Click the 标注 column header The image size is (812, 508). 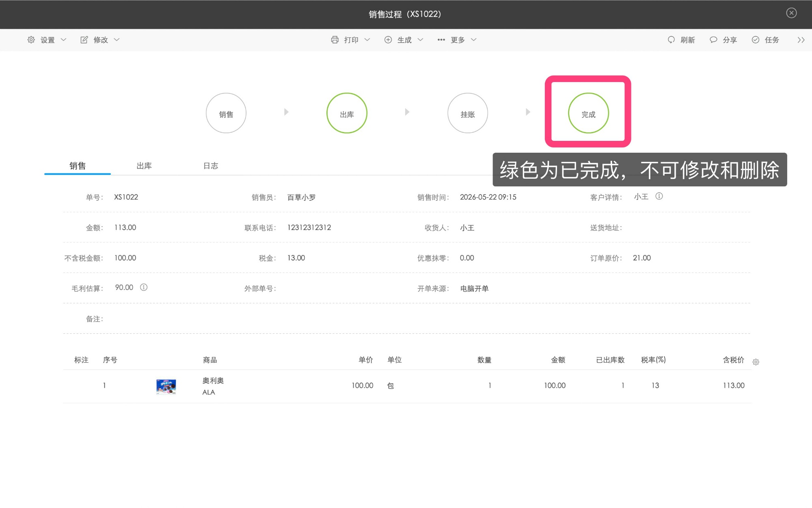pyautogui.click(x=81, y=360)
